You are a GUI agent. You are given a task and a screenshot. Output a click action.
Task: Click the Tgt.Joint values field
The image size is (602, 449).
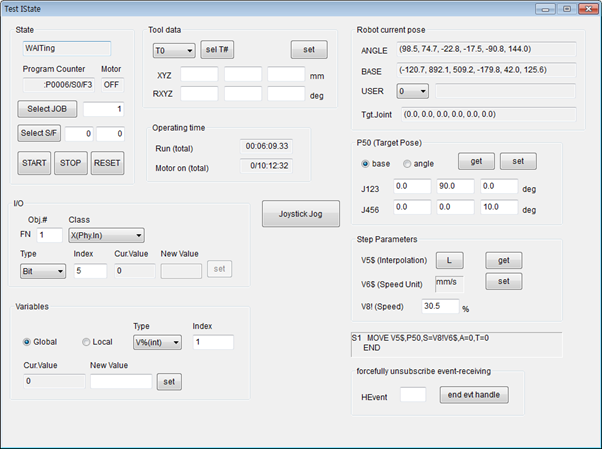pyautogui.click(x=489, y=114)
